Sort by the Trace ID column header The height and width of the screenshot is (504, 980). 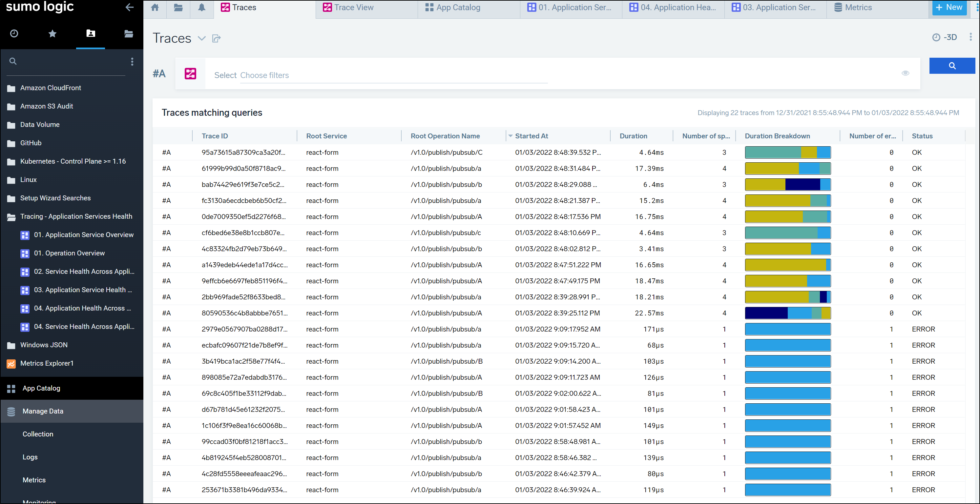(215, 136)
